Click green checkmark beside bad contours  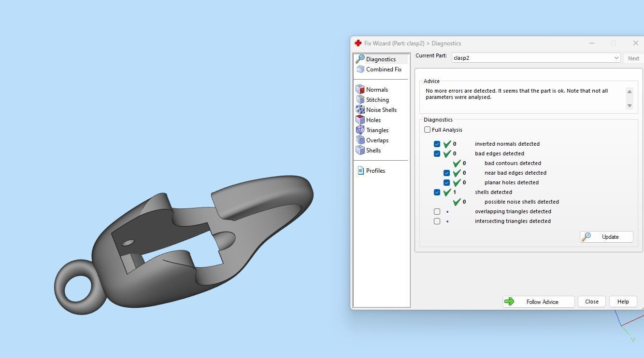pyautogui.click(x=457, y=163)
